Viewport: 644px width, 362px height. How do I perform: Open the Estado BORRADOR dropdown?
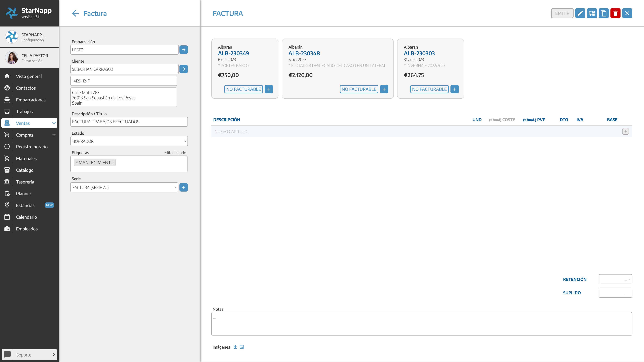point(129,141)
